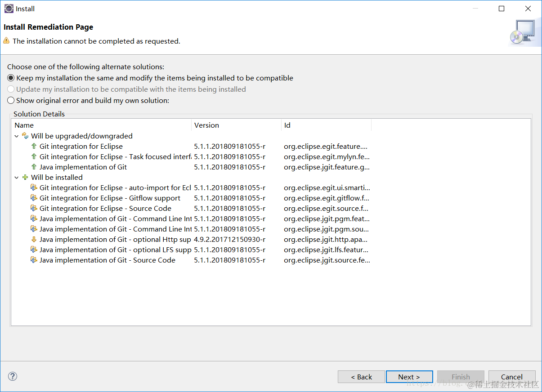Click feature icon for Gitflow support row

pos(34,198)
